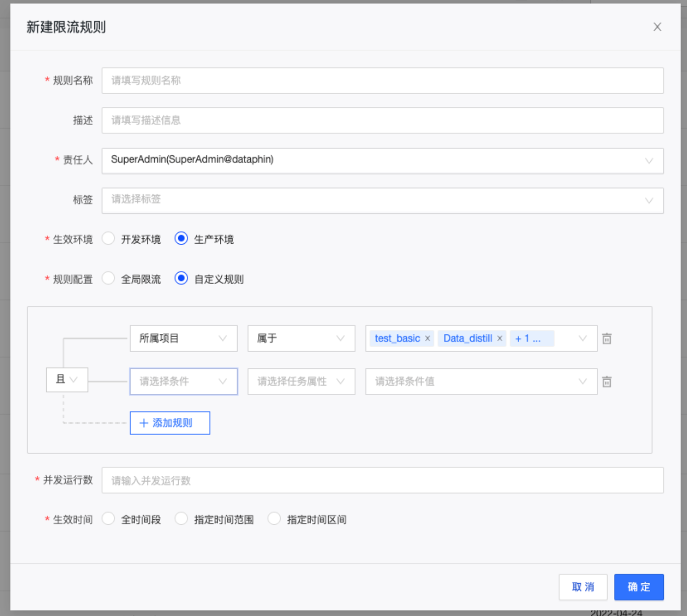Close the 新建限流规则 dialog with X
This screenshot has width=687, height=616.
tap(657, 27)
